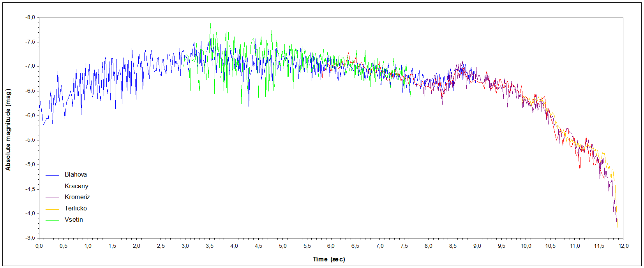Select the green Vsetin legend line

click(52, 221)
